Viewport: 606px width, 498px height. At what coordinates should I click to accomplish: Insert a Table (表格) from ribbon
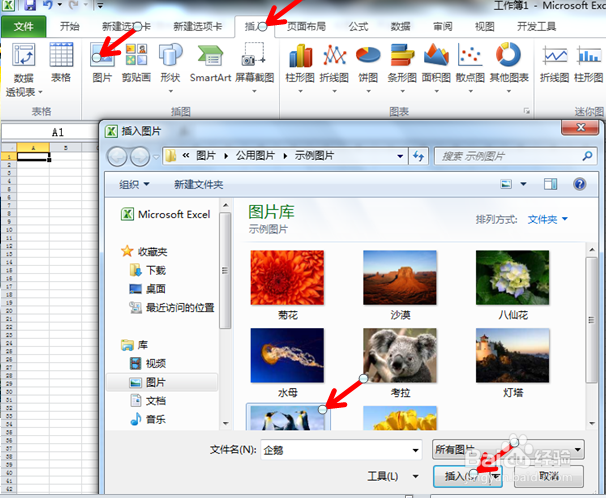click(x=61, y=62)
